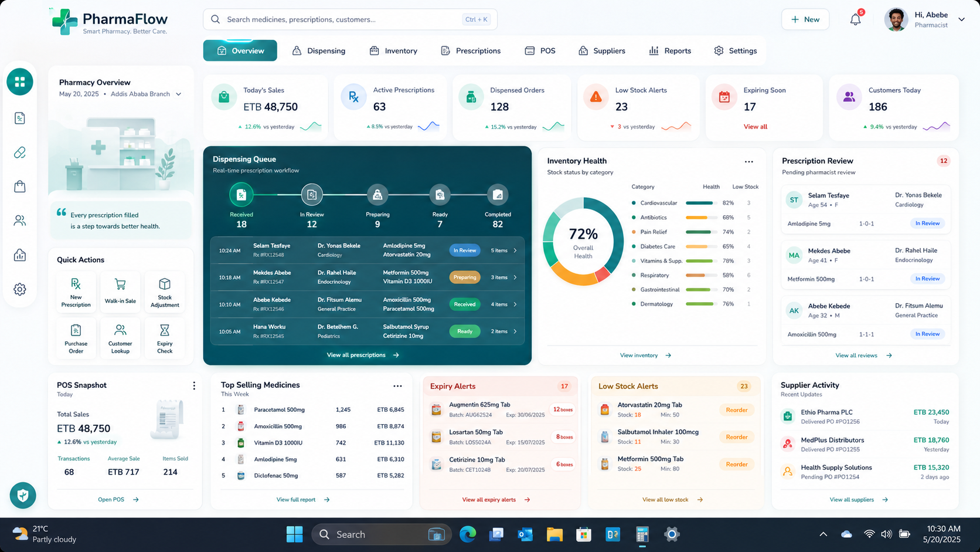The width and height of the screenshot is (980, 552).
Task: Focus the search medicines input field
Action: 350,19
